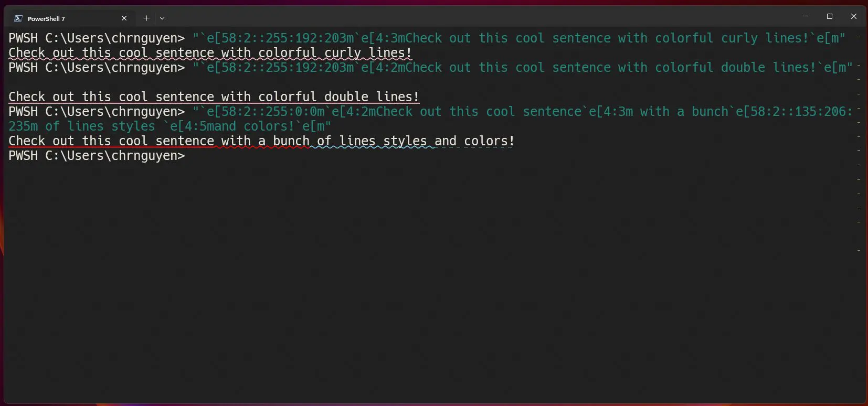Viewport: 868px width, 406px height.
Task: Click the output line ending in 'curly lines!'
Action: 210,53
